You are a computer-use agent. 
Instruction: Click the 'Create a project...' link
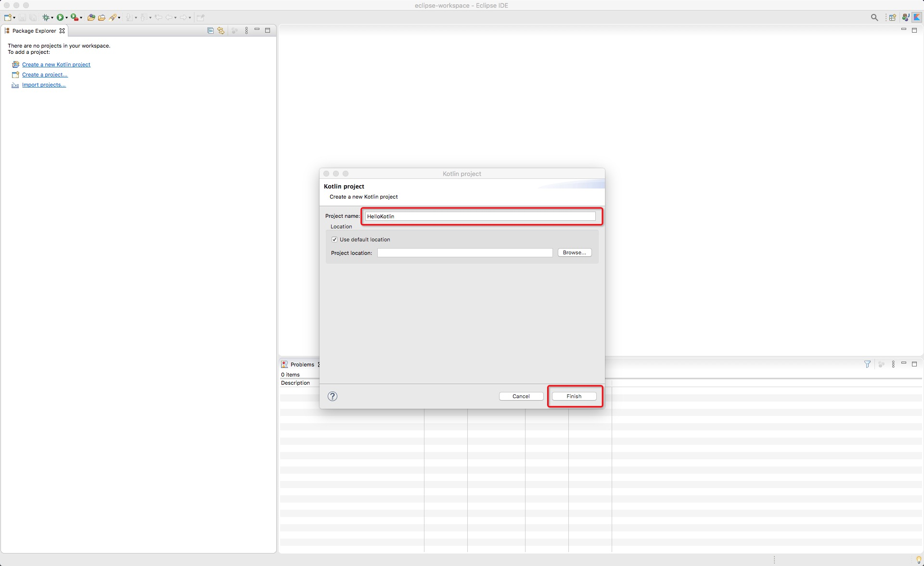(45, 75)
